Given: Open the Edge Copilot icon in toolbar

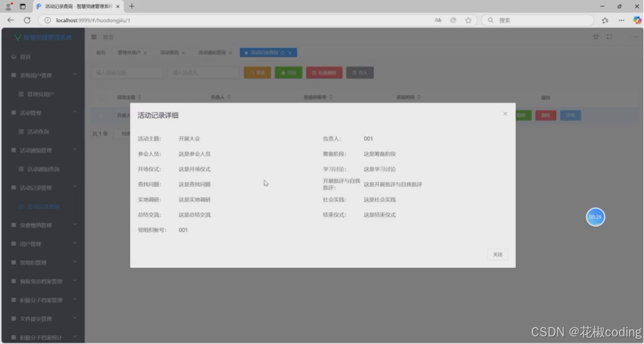Looking at the screenshot, I should pos(638,20).
